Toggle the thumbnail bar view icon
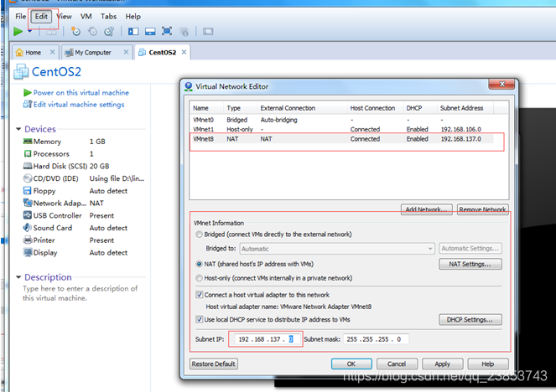Image resolution: width=556 pixels, height=392 pixels. [x=150, y=32]
